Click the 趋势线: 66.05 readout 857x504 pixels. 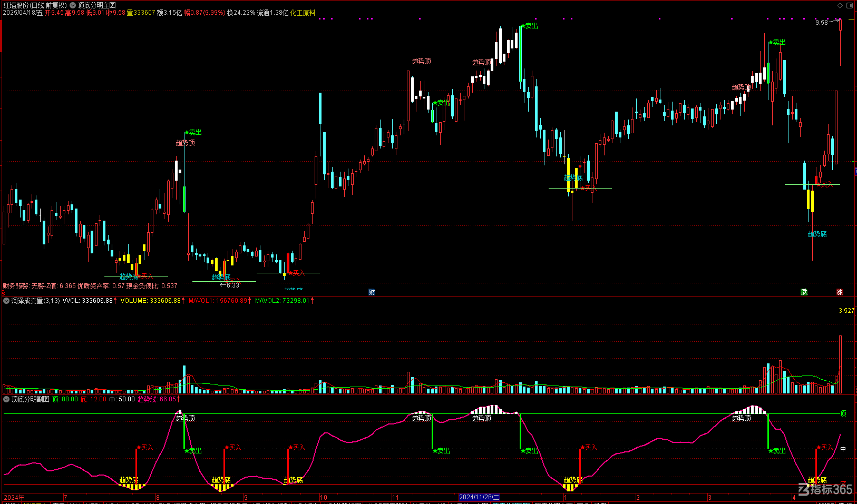coord(157,399)
